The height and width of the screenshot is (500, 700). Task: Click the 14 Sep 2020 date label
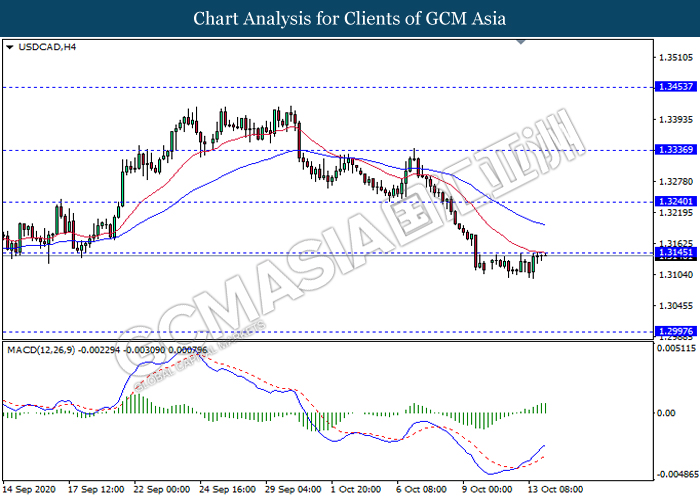[x=29, y=490]
